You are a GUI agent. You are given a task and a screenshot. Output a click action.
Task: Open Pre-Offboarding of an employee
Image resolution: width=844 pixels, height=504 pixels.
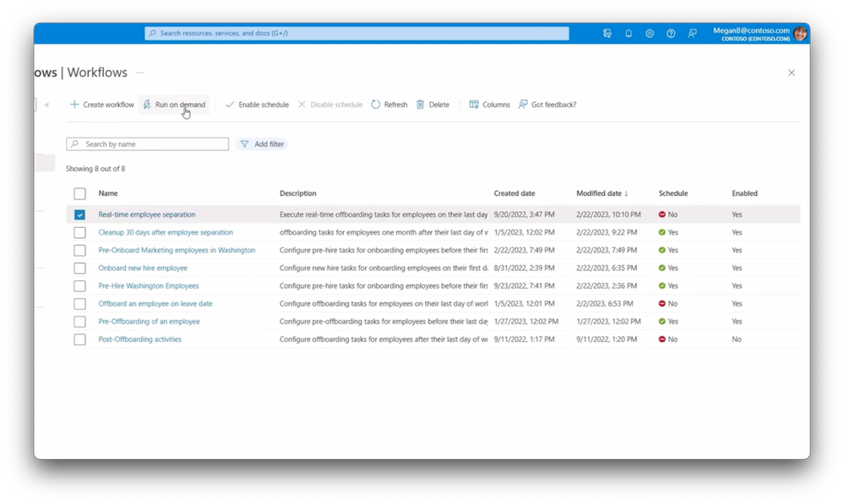pos(149,321)
